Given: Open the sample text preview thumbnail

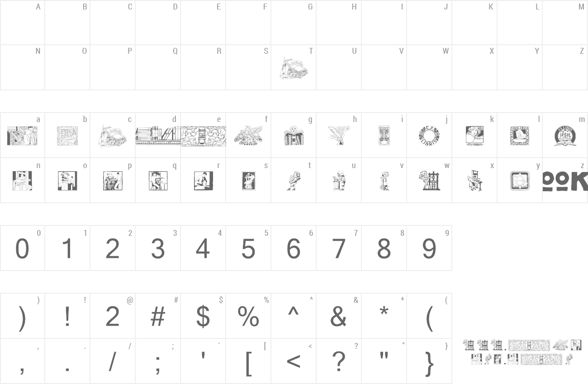Looking at the screenshot, I should coord(522,352).
